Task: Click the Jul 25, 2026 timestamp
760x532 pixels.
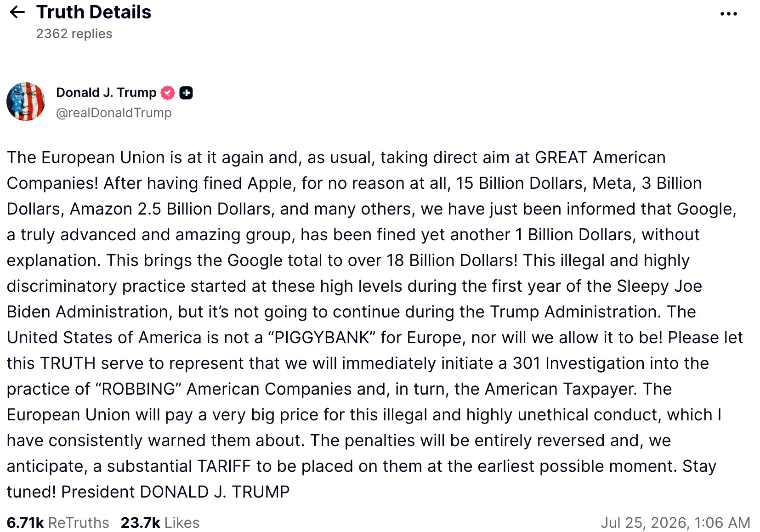Action: (x=675, y=523)
